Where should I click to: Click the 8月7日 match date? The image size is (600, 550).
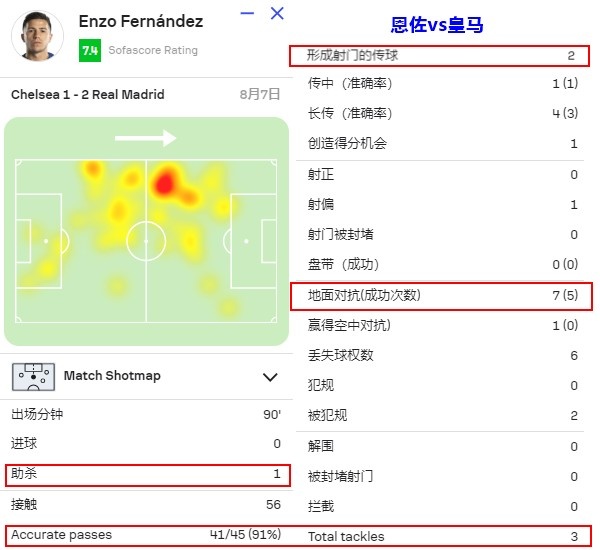[260, 94]
